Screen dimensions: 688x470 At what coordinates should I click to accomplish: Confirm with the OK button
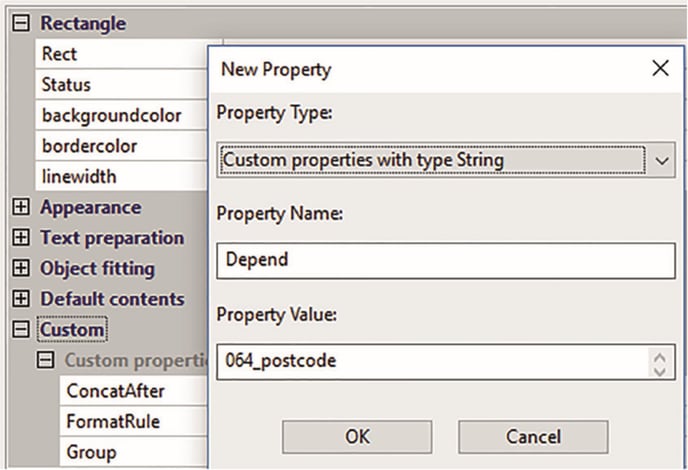(x=357, y=437)
